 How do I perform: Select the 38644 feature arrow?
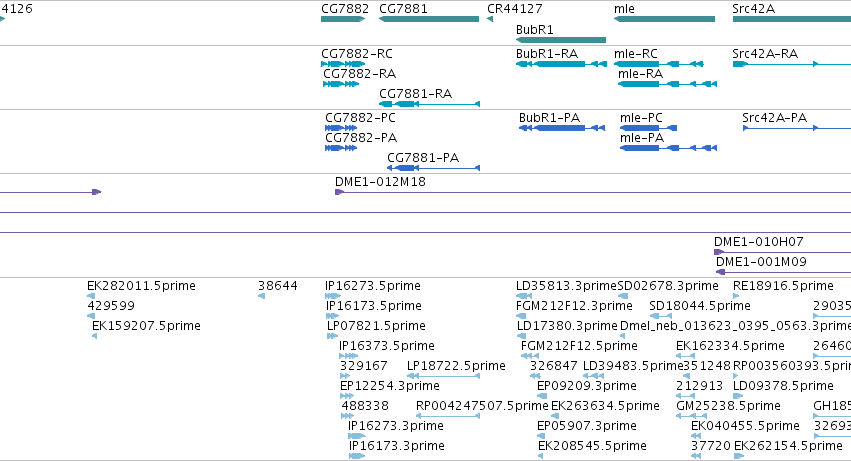point(262,296)
